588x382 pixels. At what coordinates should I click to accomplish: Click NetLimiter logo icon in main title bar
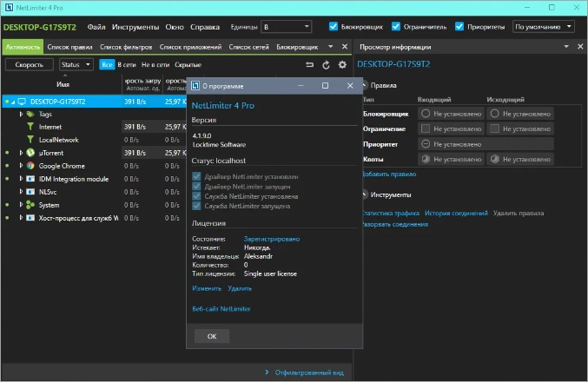(9, 7)
